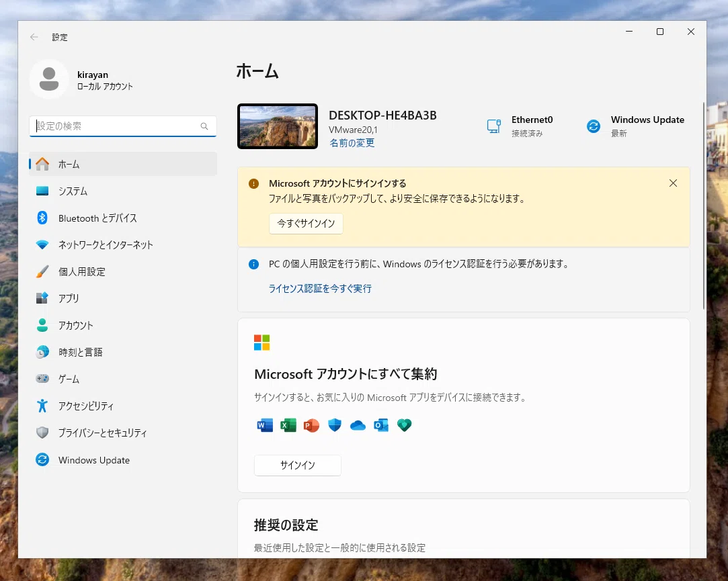Image resolution: width=728 pixels, height=581 pixels.
Task: Click the Windows Update icon in sidebar
Action: coord(42,459)
